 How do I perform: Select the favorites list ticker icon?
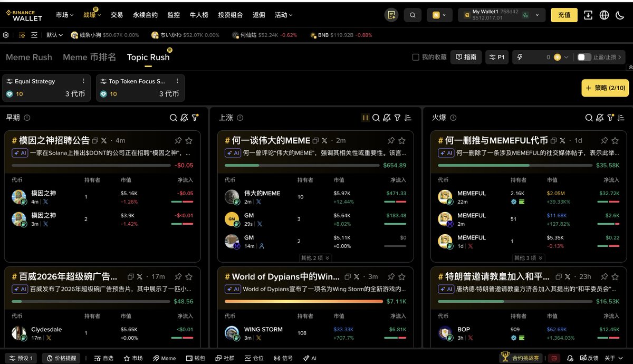pos(22,35)
